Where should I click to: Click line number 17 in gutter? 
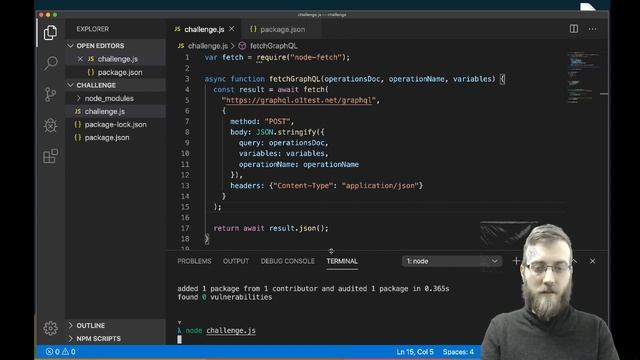(185, 228)
